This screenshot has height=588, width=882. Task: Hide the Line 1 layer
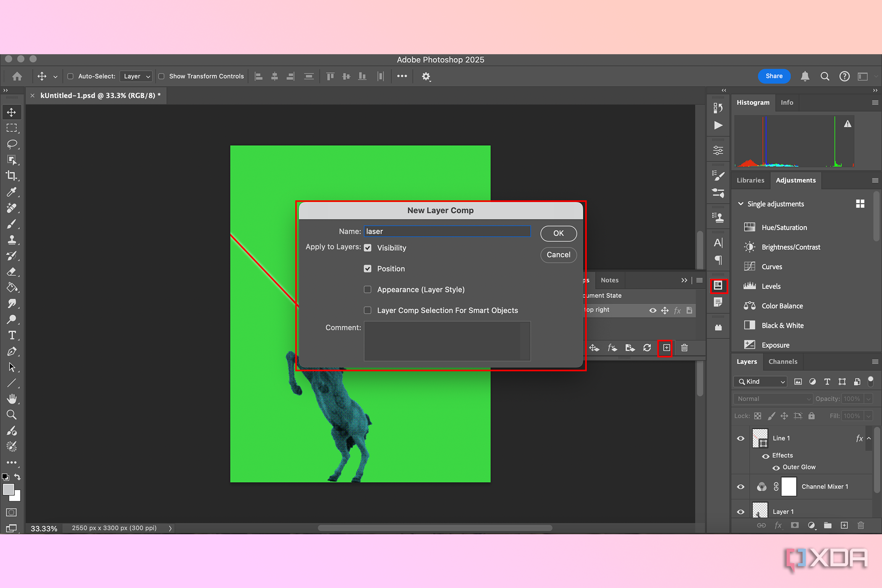pos(741,438)
